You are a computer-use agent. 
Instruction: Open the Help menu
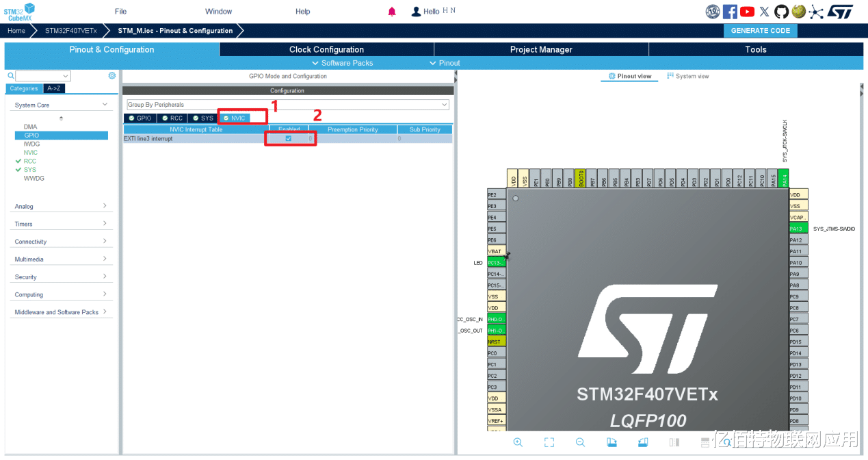(x=303, y=12)
